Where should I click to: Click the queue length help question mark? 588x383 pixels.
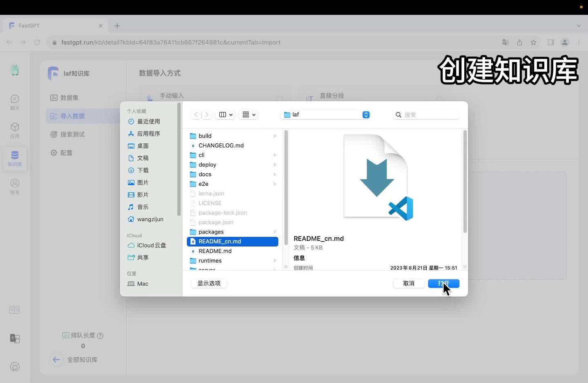(x=100, y=335)
